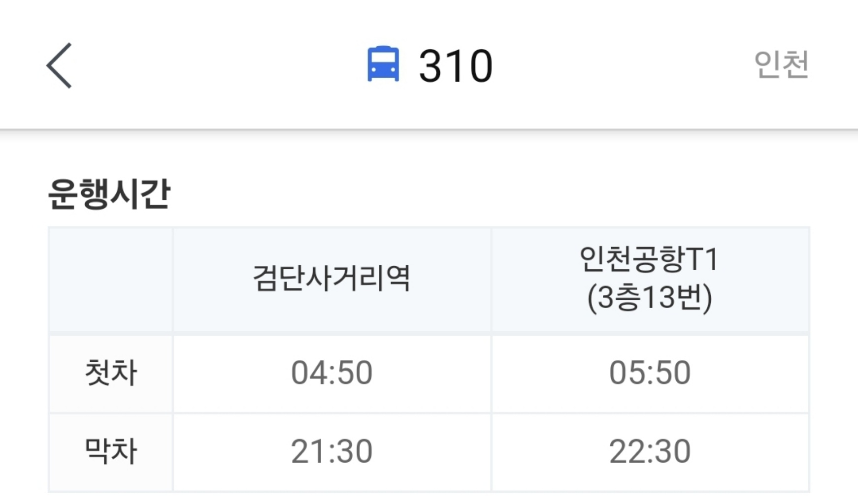The height and width of the screenshot is (504, 858).
Task: Tap first bus time 04:50
Action: 331,373
